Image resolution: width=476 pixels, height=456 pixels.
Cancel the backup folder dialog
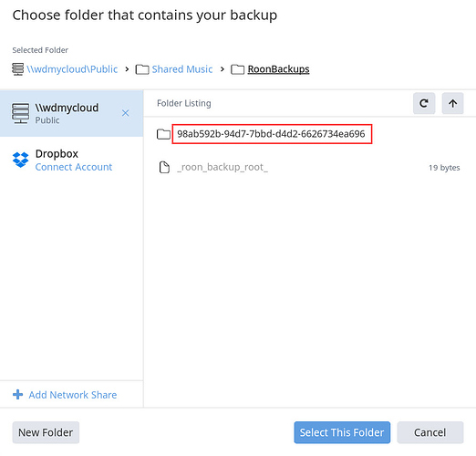coord(430,432)
